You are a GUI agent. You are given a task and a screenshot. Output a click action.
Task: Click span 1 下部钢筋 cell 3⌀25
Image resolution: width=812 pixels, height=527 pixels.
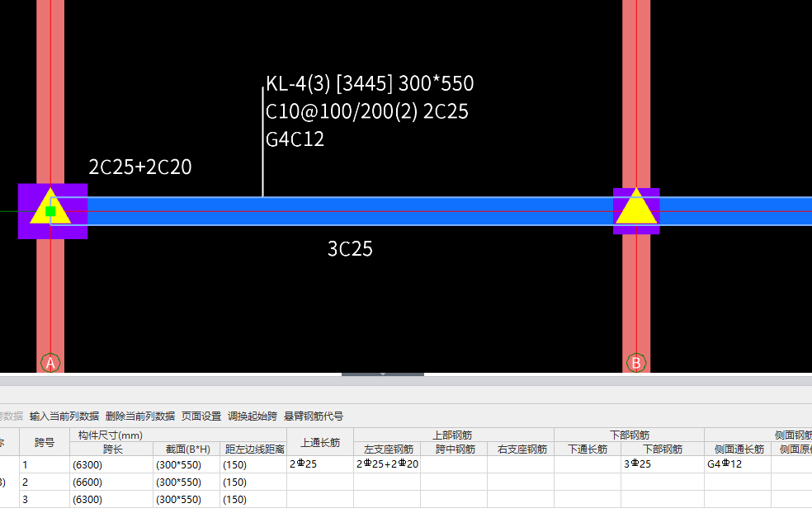663,464
